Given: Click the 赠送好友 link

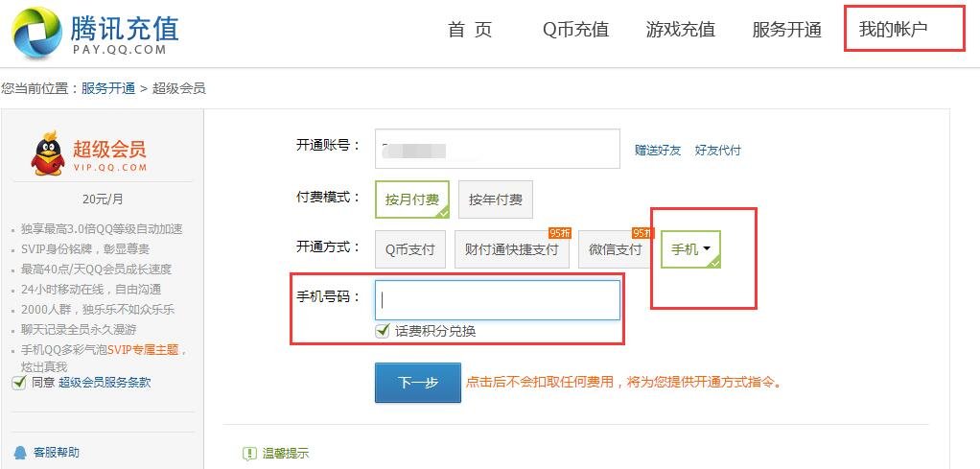Looking at the screenshot, I should coord(658,150).
